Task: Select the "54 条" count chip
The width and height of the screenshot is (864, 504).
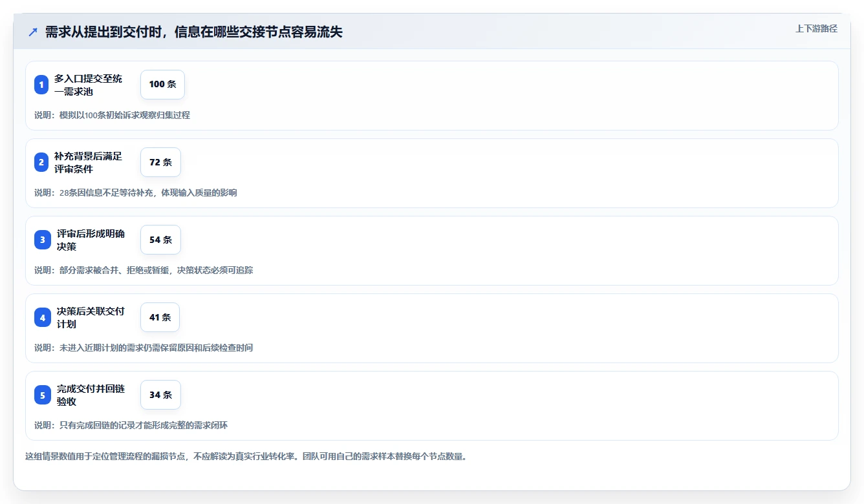Action: pos(160,240)
